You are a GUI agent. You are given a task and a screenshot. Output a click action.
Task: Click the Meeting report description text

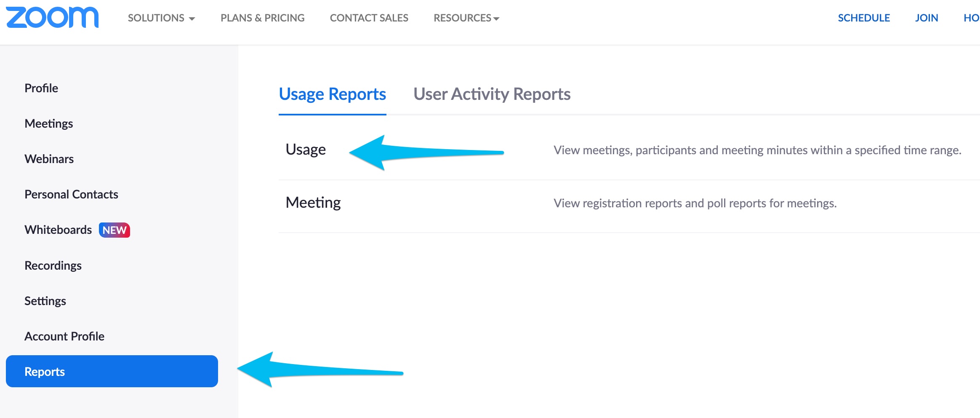point(695,204)
